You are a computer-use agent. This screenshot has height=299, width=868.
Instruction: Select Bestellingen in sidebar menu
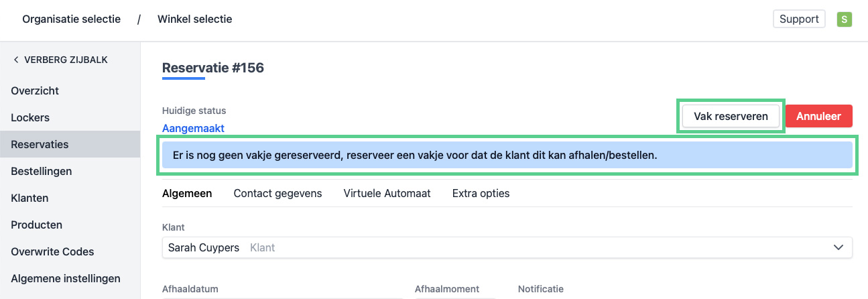coord(41,171)
